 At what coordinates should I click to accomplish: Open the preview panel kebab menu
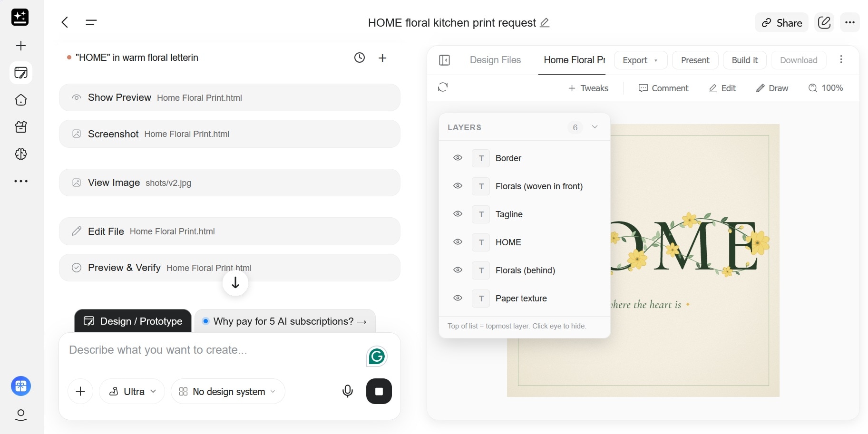point(841,59)
